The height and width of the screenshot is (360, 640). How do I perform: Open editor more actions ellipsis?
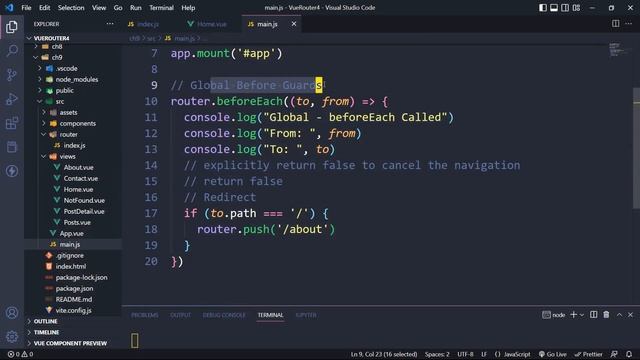tap(629, 24)
